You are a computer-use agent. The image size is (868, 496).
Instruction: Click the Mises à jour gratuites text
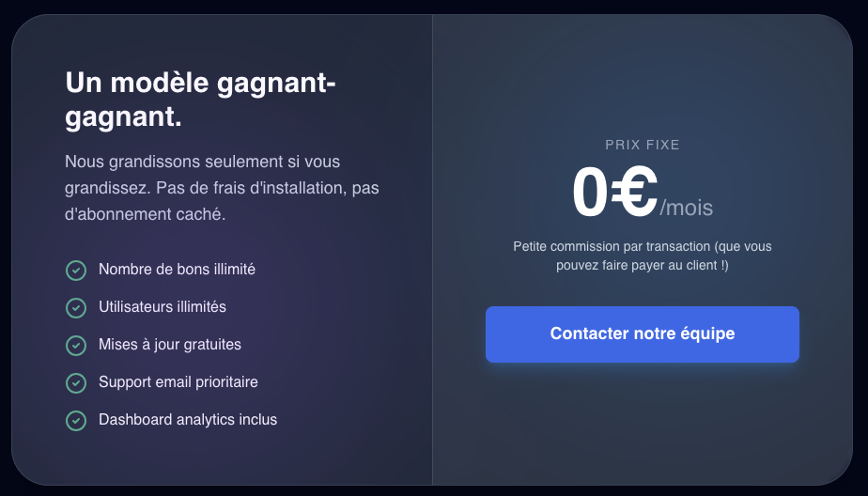170,345
